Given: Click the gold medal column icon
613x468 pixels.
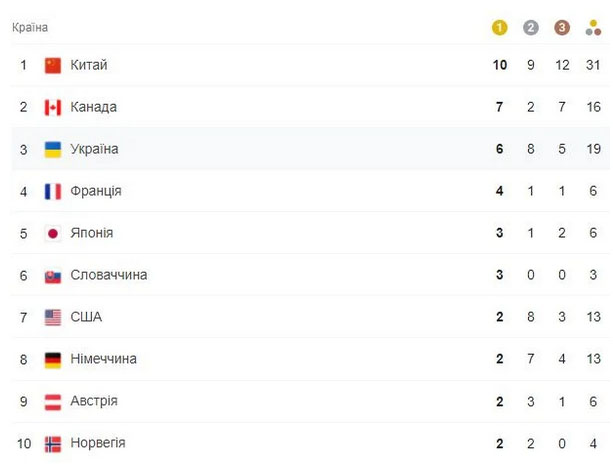Looking at the screenshot, I should (499, 28).
